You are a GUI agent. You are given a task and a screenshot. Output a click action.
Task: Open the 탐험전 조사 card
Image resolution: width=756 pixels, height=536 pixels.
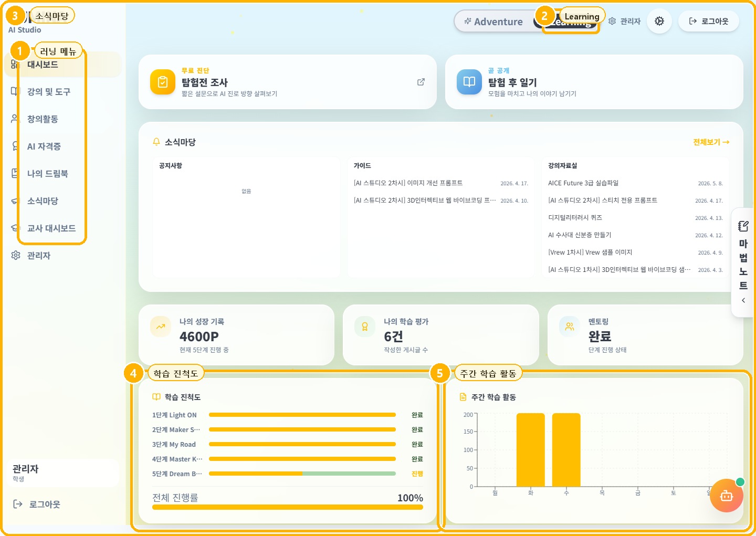click(x=288, y=82)
